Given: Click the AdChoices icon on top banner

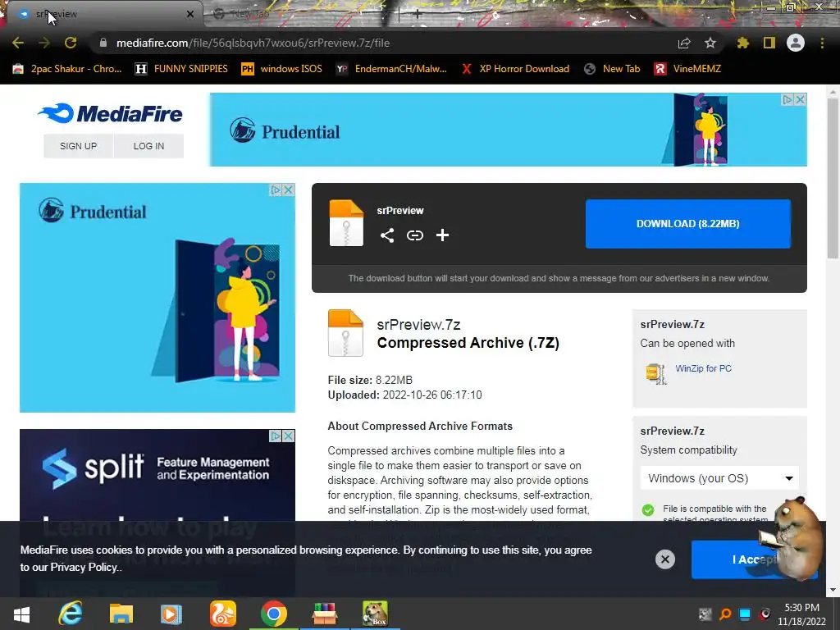Looking at the screenshot, I should [x=787, y=99].
